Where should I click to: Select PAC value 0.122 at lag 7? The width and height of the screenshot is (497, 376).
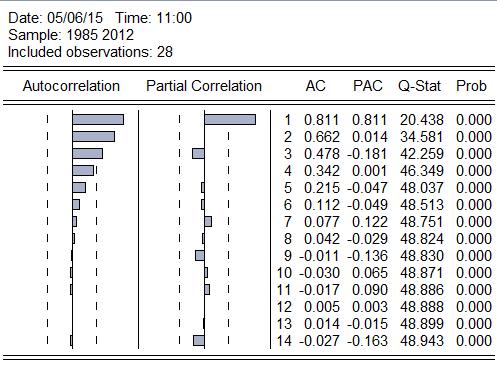(370, 222)
